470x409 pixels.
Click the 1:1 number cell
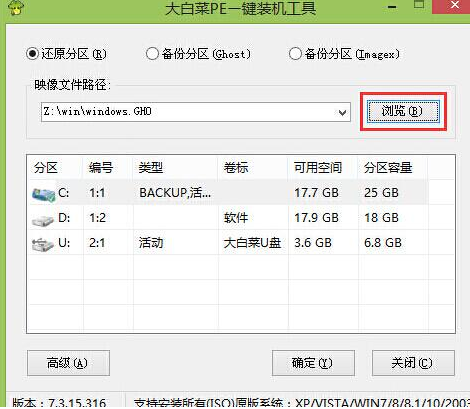[x=97, y=193]
